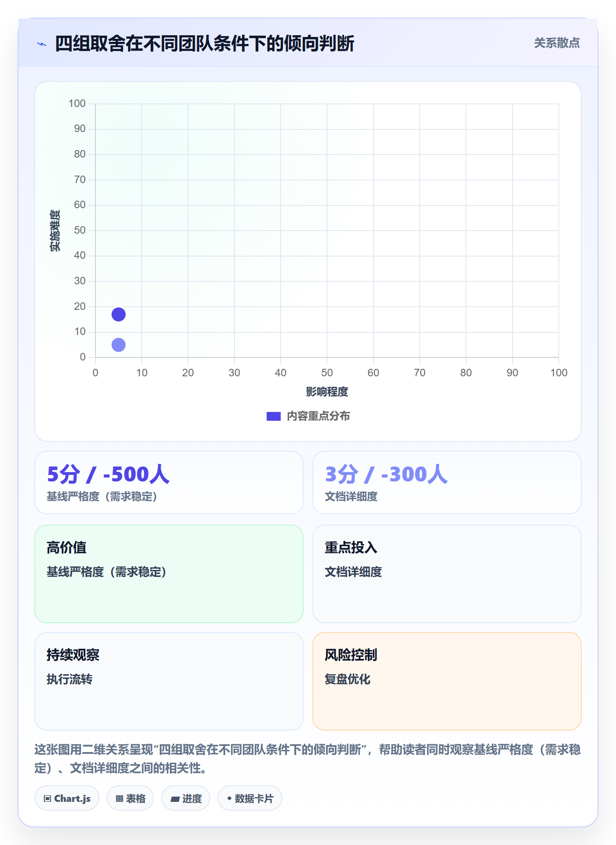Click the lightning bolt icon beside the title
This screenshot has width=616, height=845.
click(x=42, y=44)
